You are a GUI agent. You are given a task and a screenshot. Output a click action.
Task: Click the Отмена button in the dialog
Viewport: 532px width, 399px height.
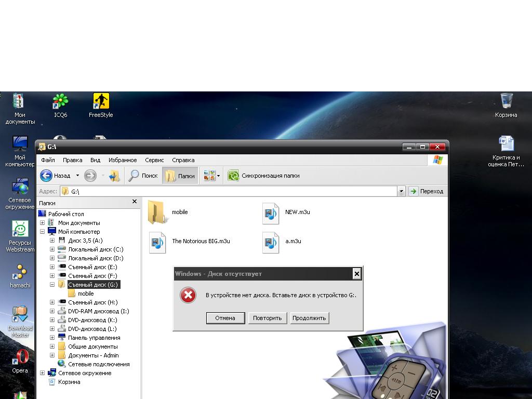(225, 318)
